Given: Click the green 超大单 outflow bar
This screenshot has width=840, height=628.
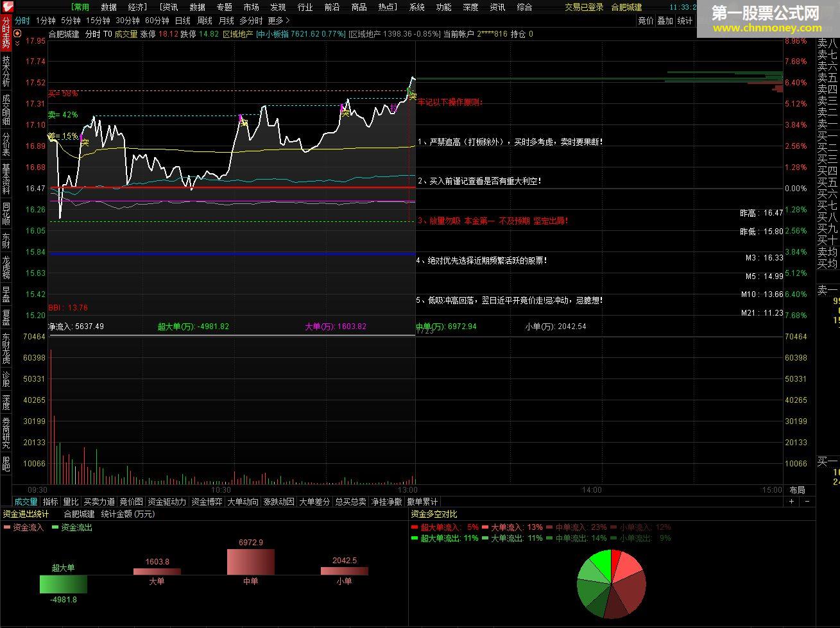Looking at the screenshot, I should tap(63, 584).
